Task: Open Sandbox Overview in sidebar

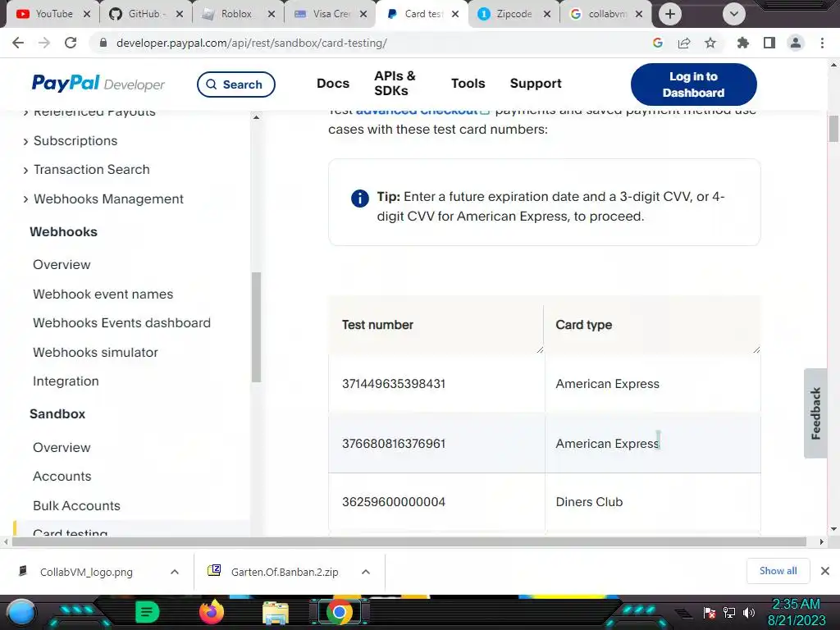Action: pos(62,447)
